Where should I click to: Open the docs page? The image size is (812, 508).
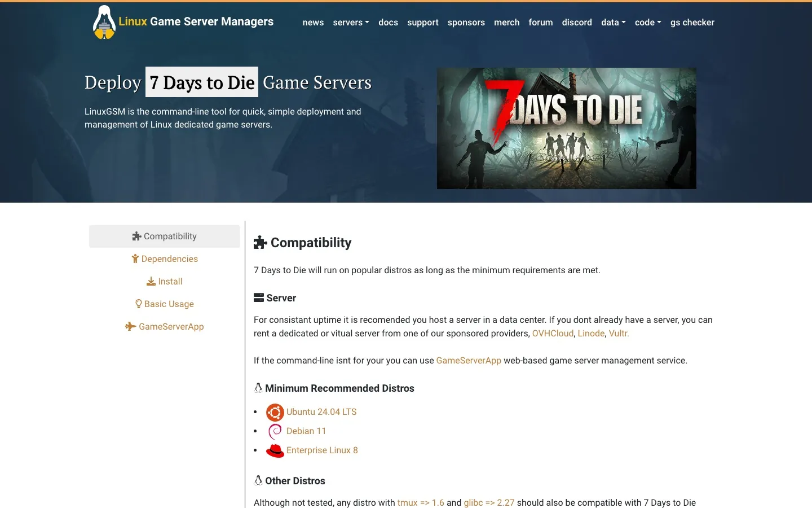point(388,23)
